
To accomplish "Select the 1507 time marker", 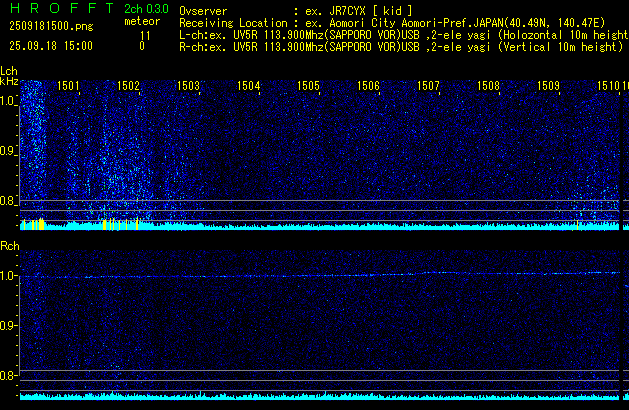I will pos(428,87).
